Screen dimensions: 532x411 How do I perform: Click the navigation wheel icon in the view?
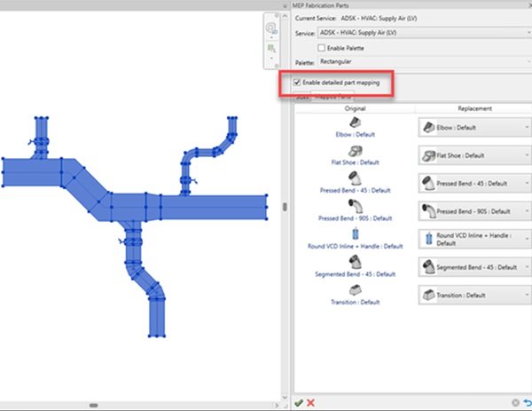click(273, 29)
